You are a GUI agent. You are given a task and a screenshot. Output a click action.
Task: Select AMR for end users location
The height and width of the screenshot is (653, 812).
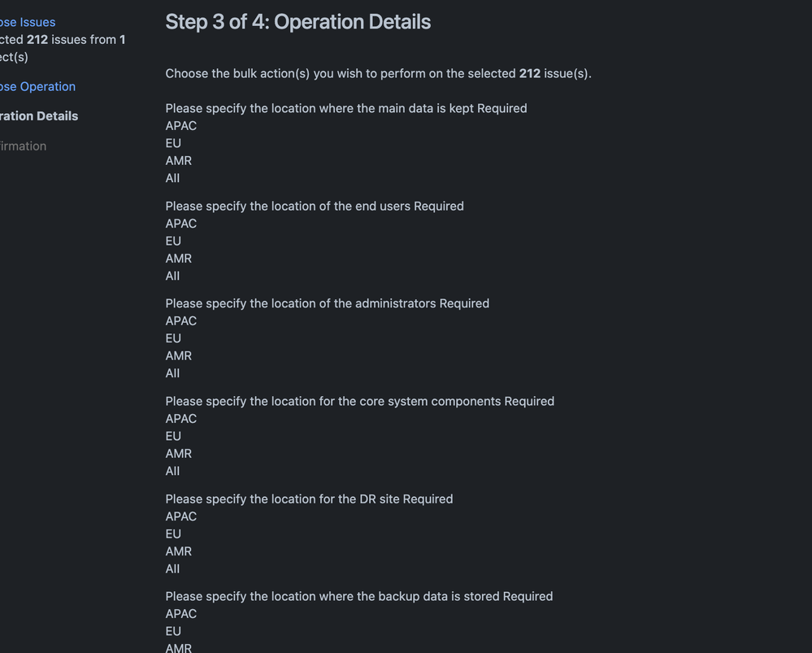[178, 258]
